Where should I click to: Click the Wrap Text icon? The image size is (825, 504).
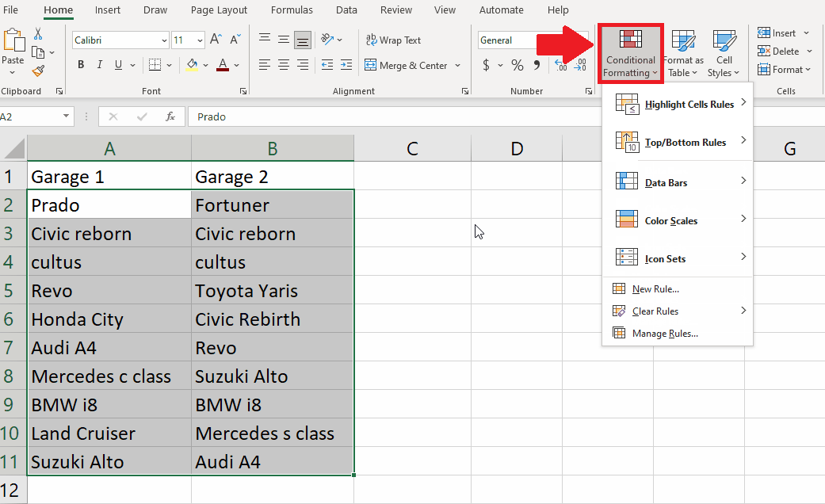pyautogui.click(x=394, y=40)
